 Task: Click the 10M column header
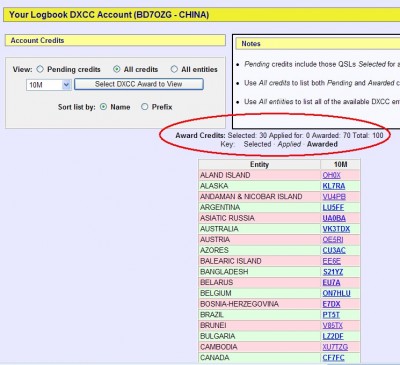click(340, 164)
